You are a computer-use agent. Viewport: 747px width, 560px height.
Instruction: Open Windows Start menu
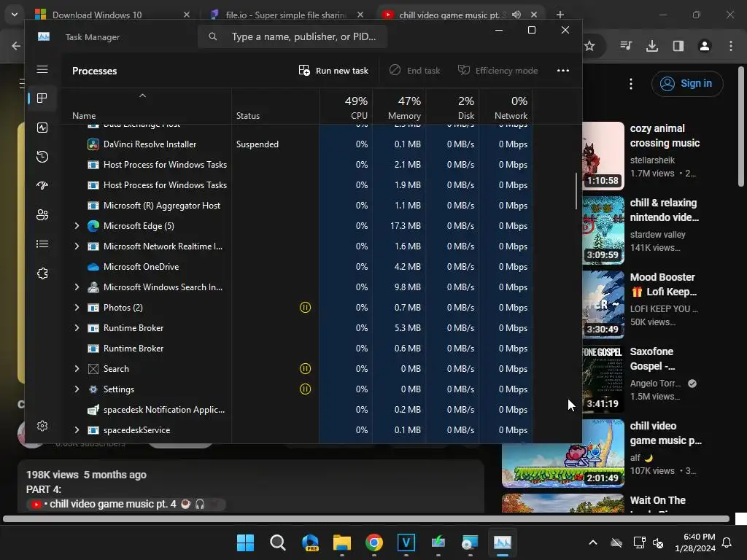coord(245,542)
